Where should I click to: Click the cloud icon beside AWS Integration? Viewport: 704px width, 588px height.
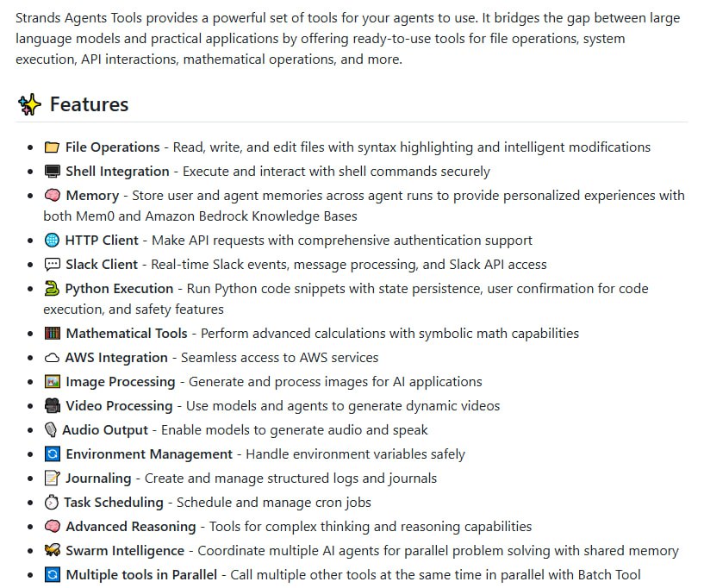point(52,358)
